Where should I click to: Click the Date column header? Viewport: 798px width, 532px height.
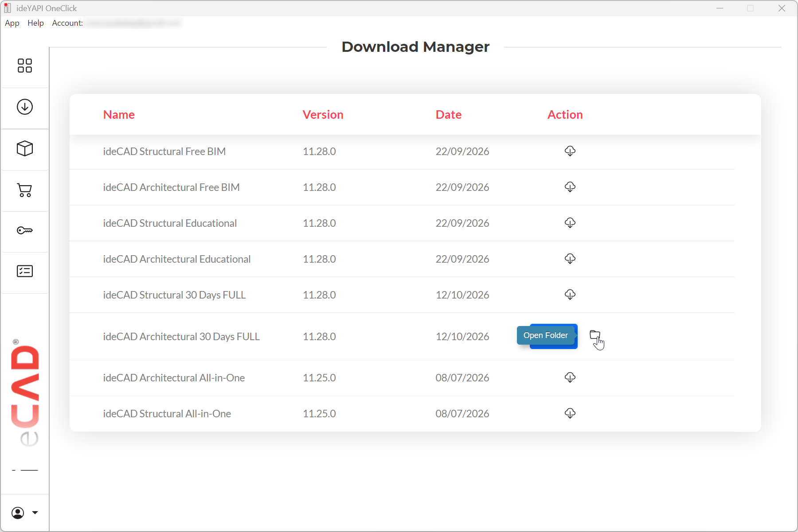click(448, 115)
